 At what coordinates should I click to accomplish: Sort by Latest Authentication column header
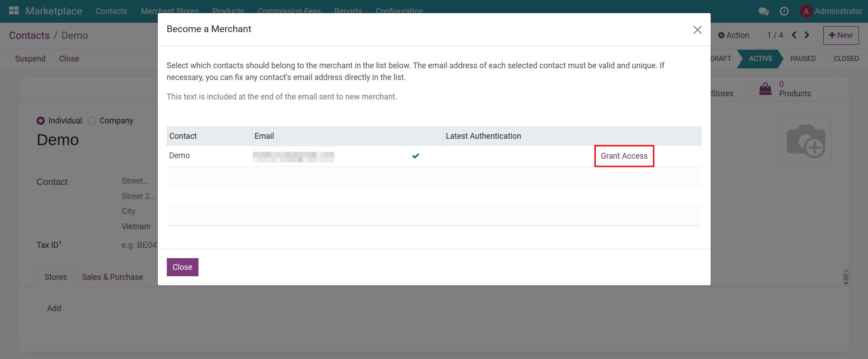(x=519, y=136)
